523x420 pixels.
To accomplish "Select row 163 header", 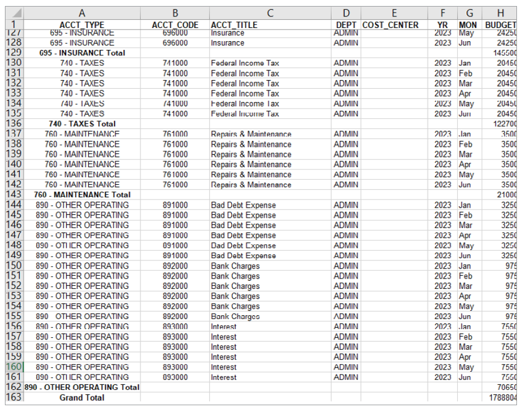I will tap(14, 398).
